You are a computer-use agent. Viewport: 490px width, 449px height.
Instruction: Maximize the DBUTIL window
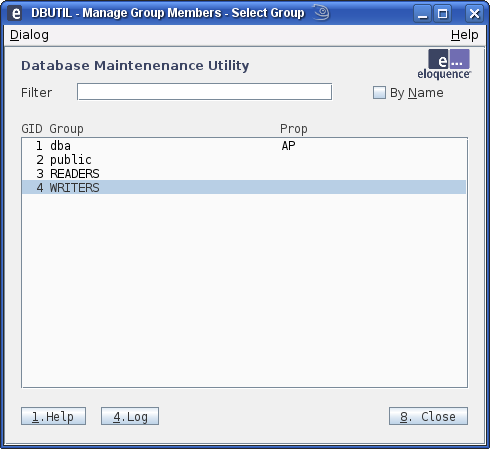(442, 14)
